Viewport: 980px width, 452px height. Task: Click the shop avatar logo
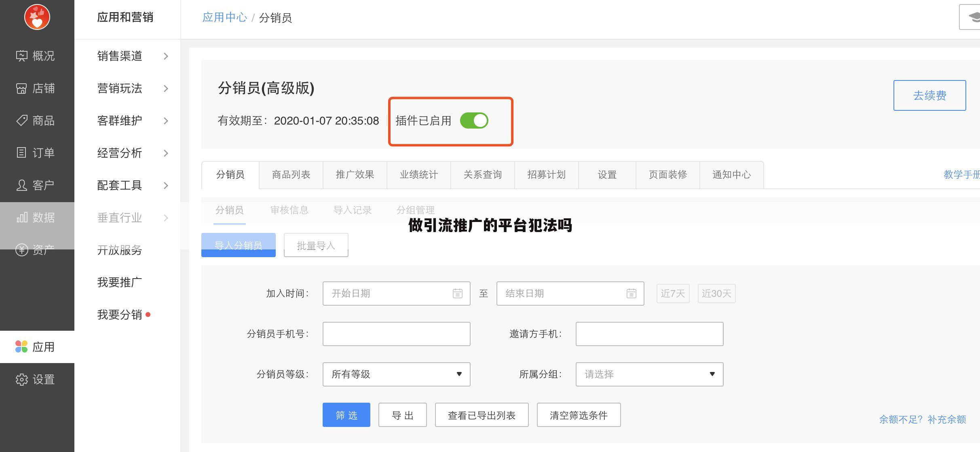[37, 17]
